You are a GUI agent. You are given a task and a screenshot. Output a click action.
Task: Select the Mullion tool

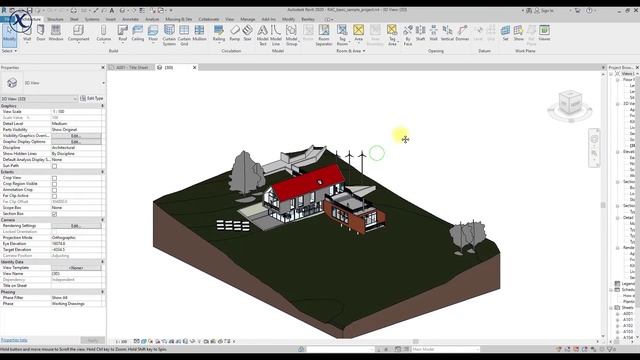point(199,33)
